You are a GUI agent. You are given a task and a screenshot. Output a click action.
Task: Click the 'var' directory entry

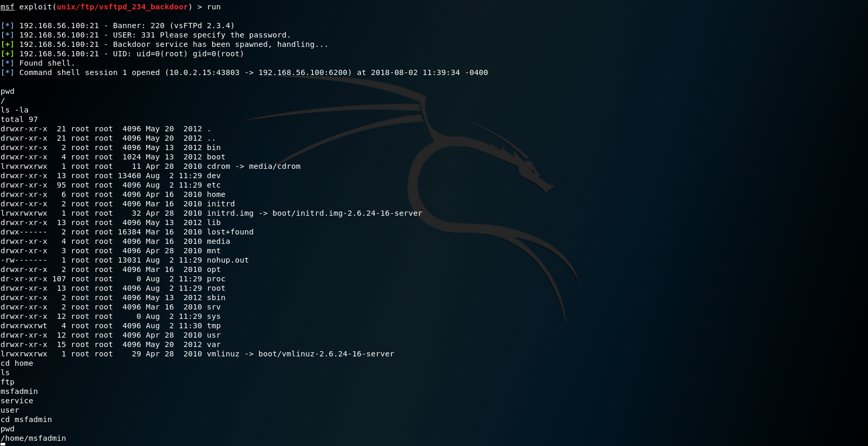[x=214, y=344]
